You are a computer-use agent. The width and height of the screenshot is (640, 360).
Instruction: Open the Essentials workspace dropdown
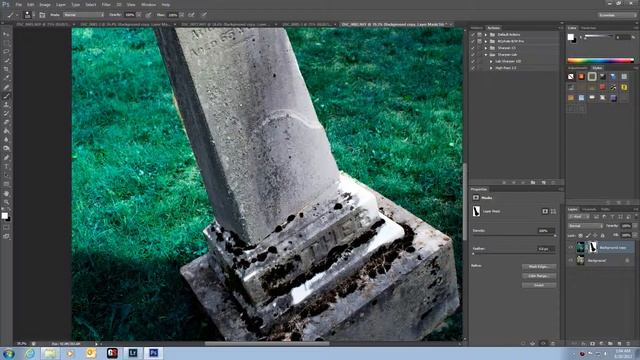click(617, 15)
